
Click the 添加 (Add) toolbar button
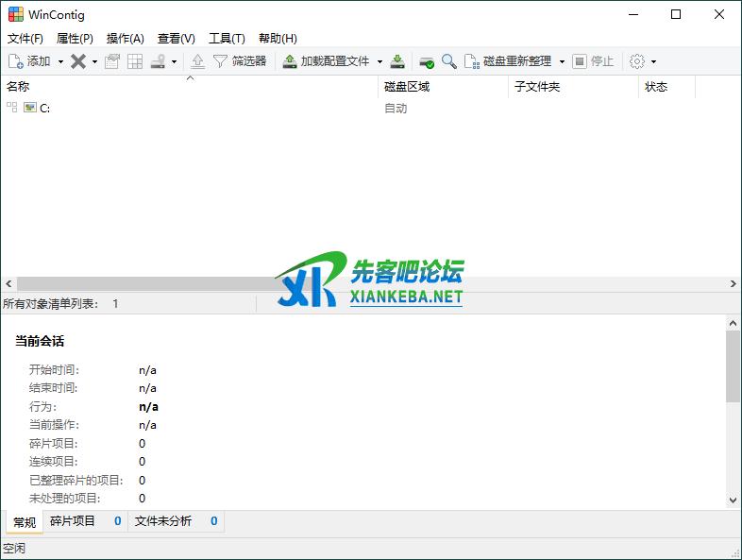[30, 61]
